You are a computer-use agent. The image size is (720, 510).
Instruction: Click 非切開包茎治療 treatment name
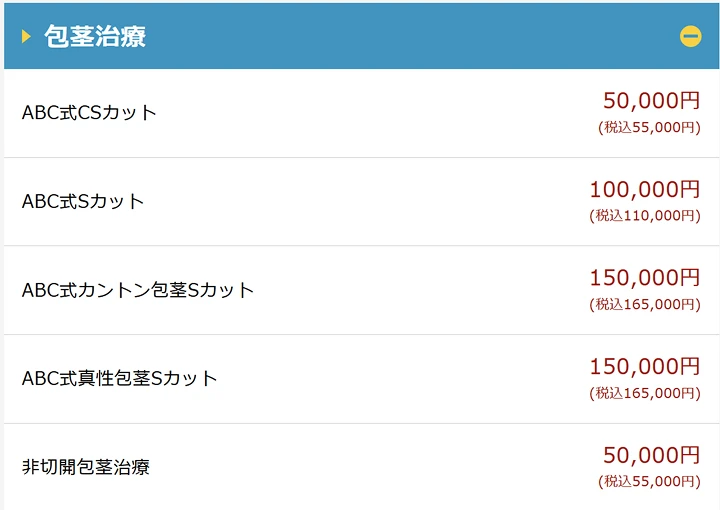pyautogui.click(x=86, y=467)
